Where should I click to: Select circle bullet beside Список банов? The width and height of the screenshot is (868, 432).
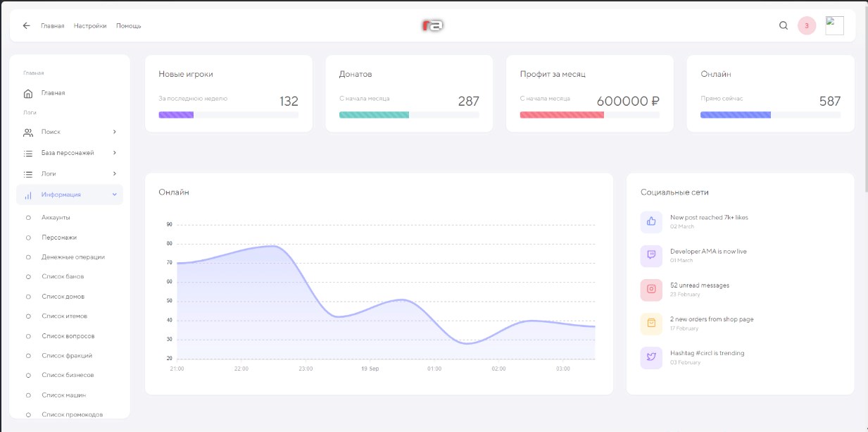(x=28, y=277)
